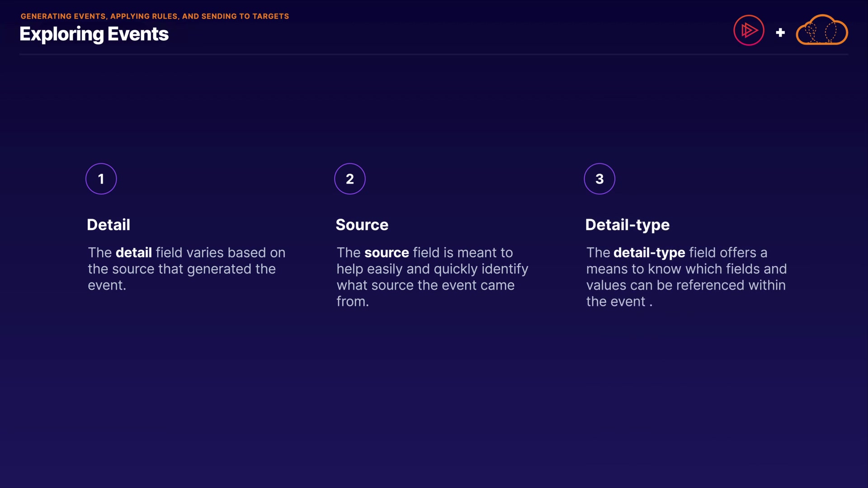Click the circled number 2 icon
This screenshot has height=488, width=868.
click(x=350, y=179)
